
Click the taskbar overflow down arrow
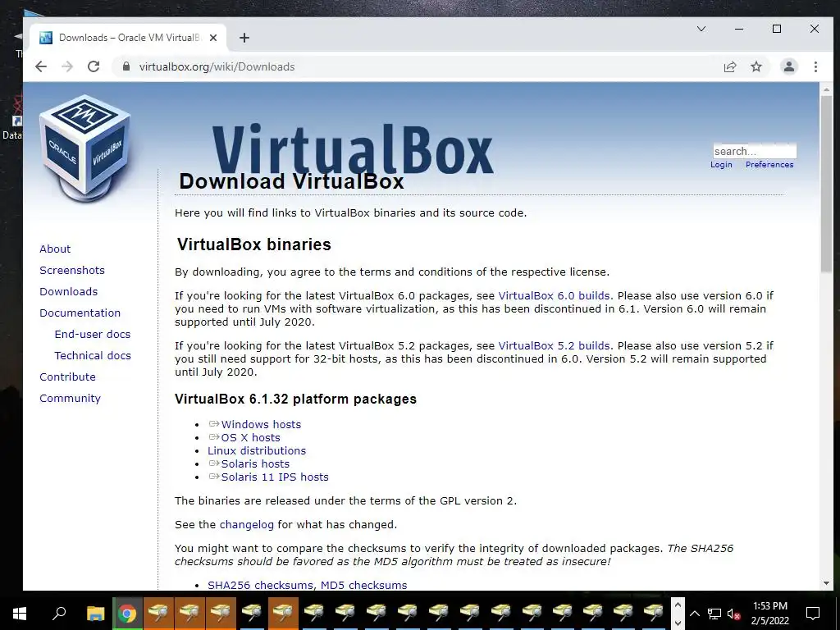[677, 623]
